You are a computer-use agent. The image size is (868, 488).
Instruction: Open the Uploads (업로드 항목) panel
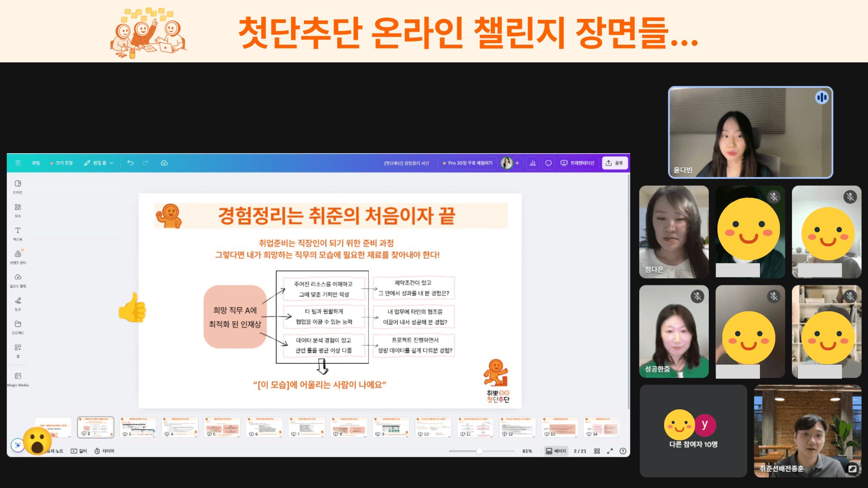(x=18, y=279)
